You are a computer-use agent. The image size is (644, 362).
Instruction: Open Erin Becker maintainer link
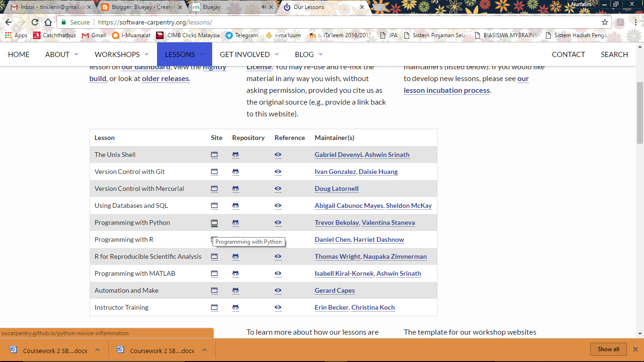pyautogui.click(x=331, y=307)
